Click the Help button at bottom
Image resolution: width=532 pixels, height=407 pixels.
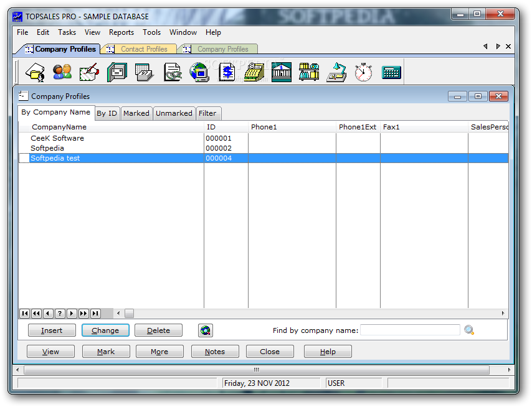pos(328,352)
